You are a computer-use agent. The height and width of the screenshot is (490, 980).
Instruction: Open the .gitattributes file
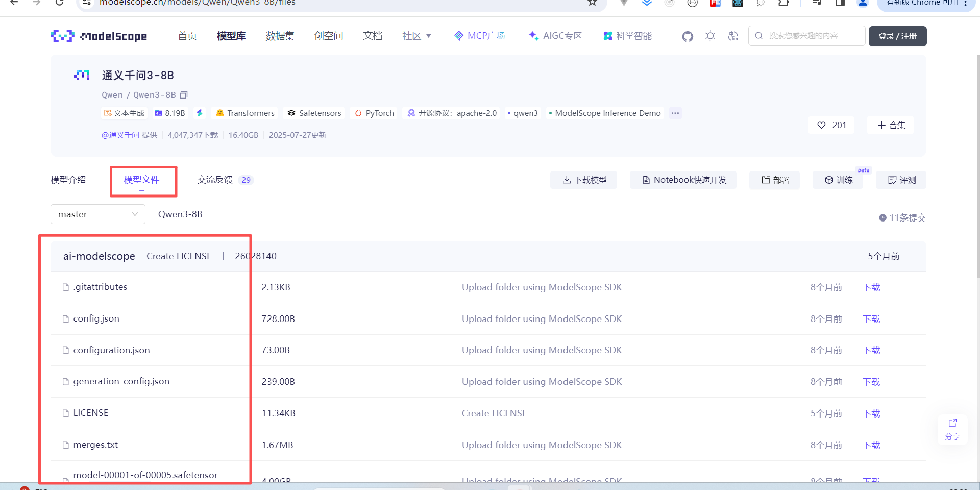tap(100, 287)
